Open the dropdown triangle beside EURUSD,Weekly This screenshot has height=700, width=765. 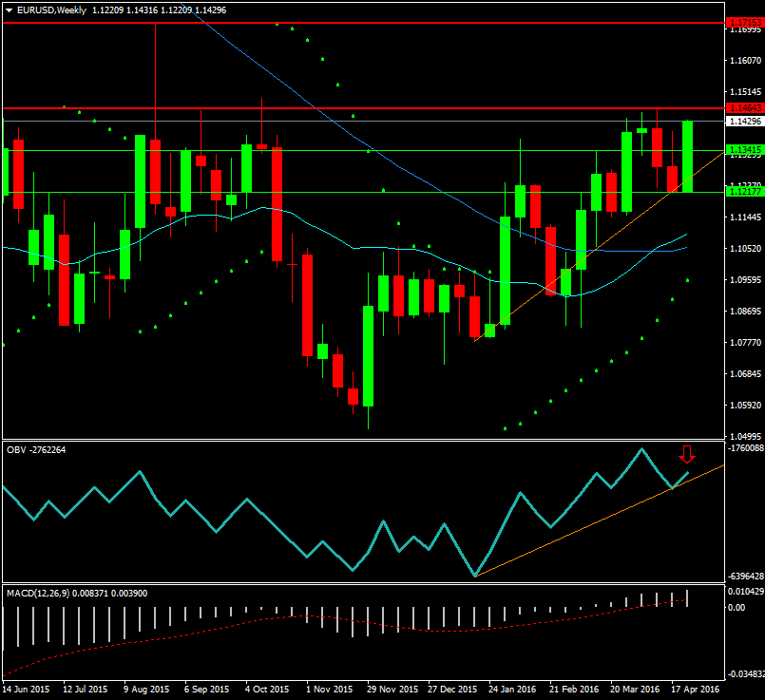(x=9, y=9)
